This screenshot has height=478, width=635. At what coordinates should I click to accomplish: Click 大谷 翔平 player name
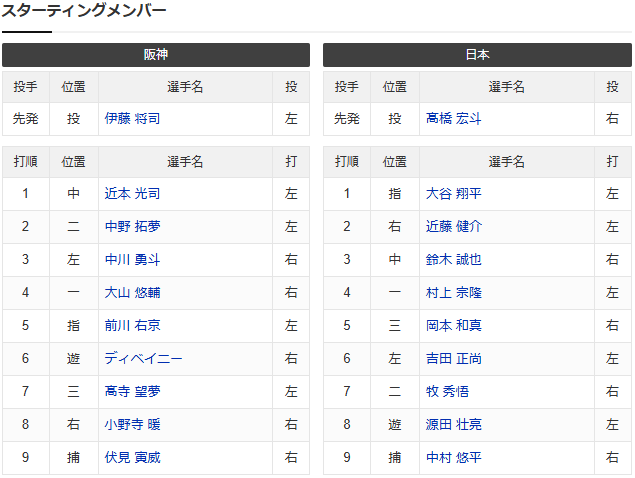[453, 194]
